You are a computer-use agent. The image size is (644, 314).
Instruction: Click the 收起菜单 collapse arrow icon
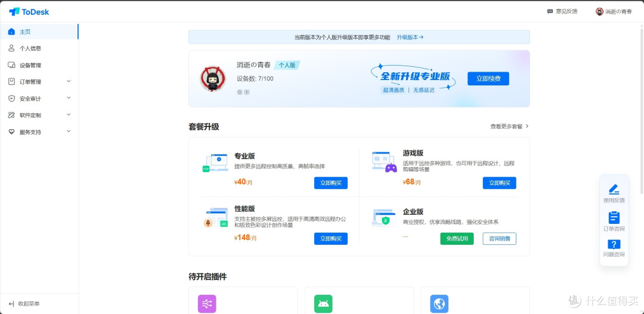tap(11, 304)
